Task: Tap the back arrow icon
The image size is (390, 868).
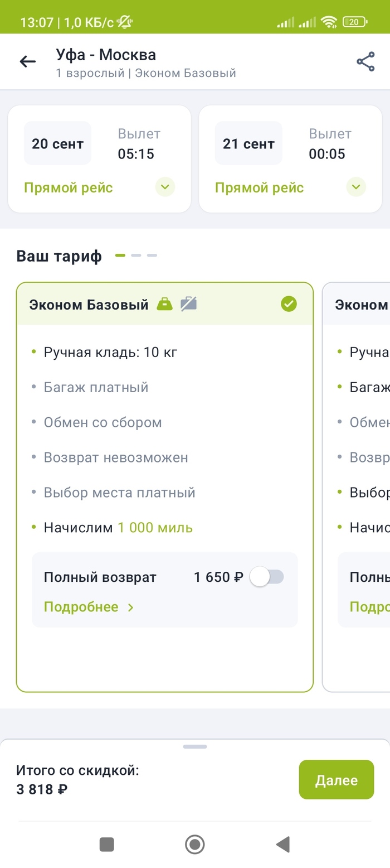Action: tap(27, 62)
